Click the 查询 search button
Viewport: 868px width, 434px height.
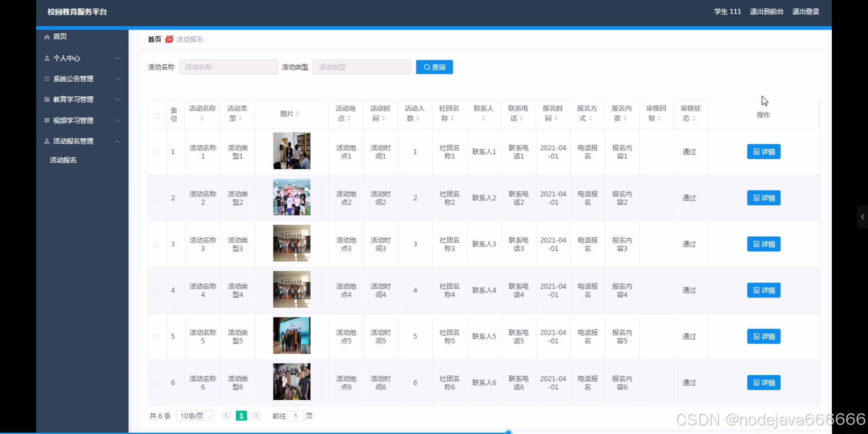click(x=434, y=67)
